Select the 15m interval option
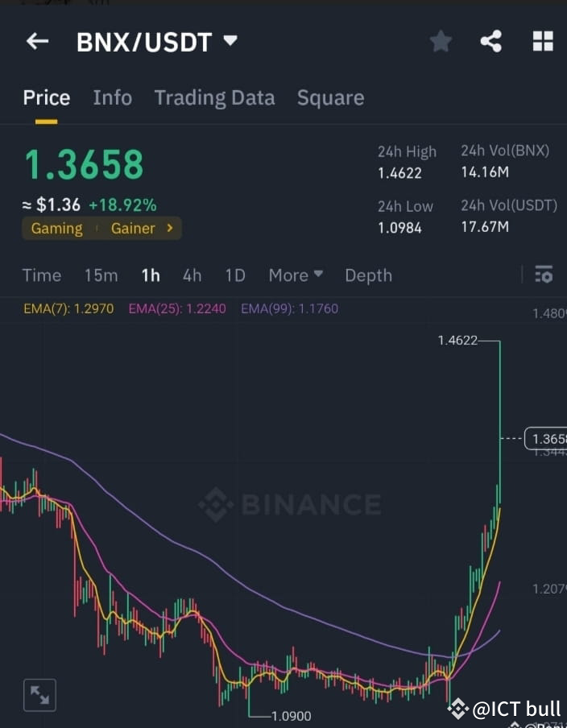The height and width of the screenshot is (728, 567). tap(100, 275)
